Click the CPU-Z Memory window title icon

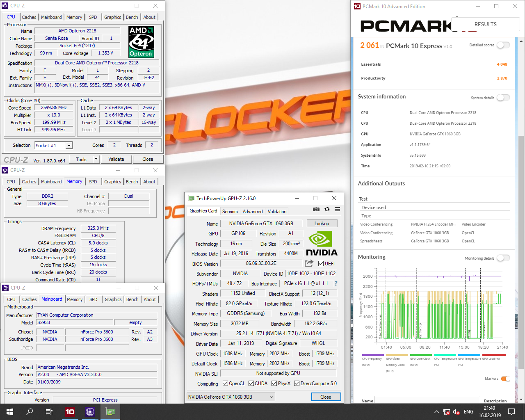click(5, 170)
